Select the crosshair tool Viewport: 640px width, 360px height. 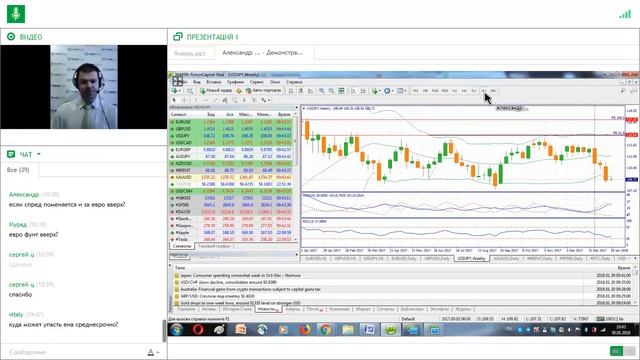click(184, 100)
